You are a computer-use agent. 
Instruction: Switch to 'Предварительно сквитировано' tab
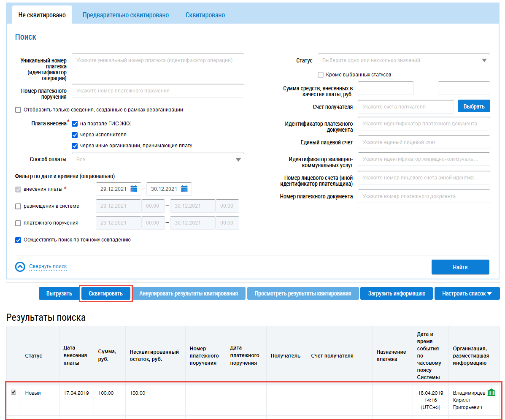(126, 15)
